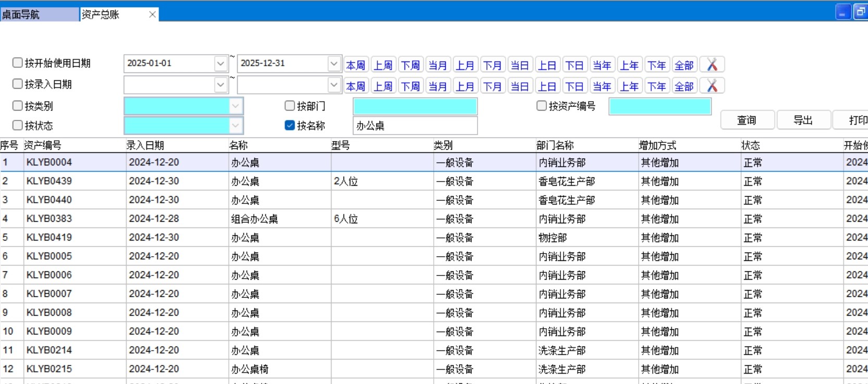Click the clear icon on start-date row
The image size is (868, 384).
pyautogui.click(x=712, y=65)
